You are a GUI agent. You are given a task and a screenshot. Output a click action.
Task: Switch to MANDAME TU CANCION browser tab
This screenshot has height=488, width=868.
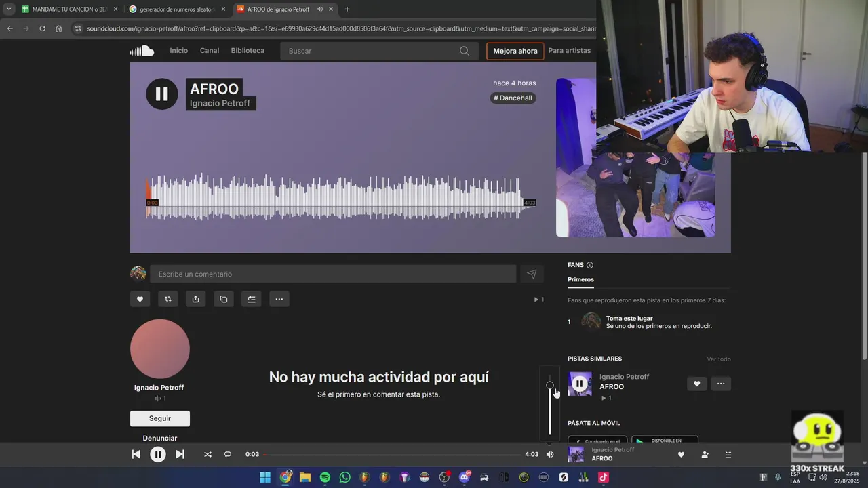click(x=70, y=9)
